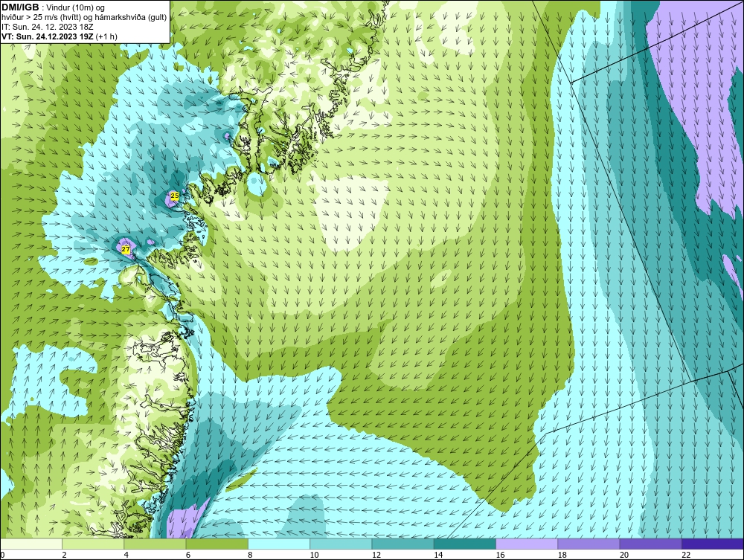Select the 12-14 m/s teal swatch
The height and width of the screenshot is (560, 744).
click(x=403, y=544)
